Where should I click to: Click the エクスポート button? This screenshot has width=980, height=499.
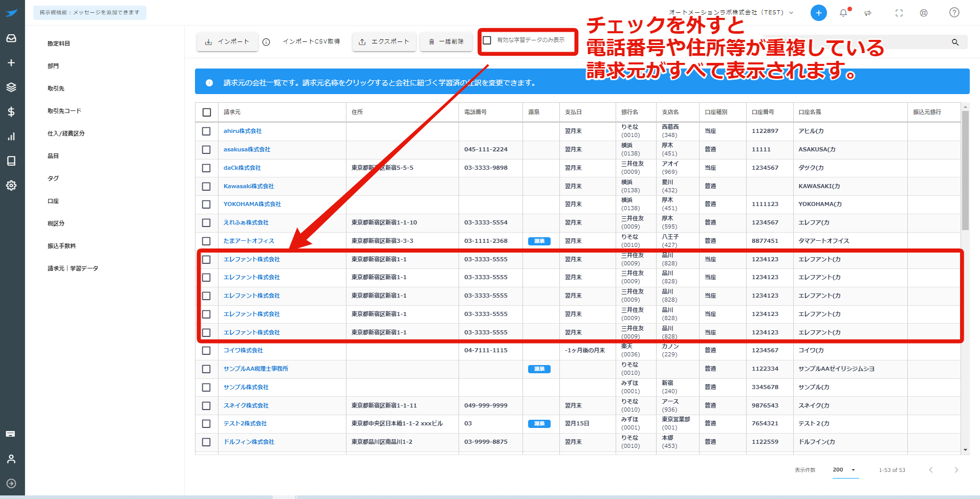coord(384,42)
